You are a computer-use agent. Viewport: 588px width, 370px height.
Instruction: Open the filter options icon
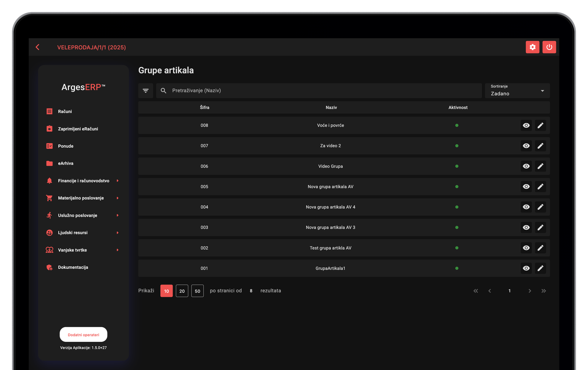[x=146, y=91]
